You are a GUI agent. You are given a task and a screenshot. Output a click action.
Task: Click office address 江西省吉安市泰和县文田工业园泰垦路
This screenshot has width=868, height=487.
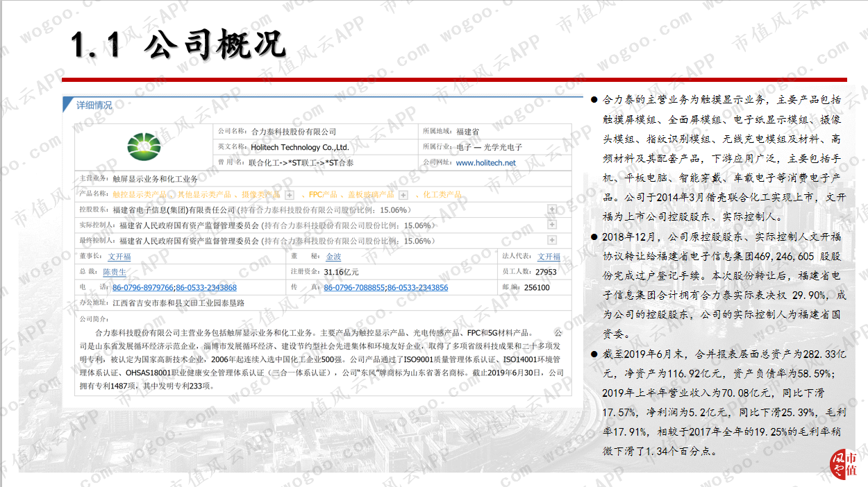(178, 303)
